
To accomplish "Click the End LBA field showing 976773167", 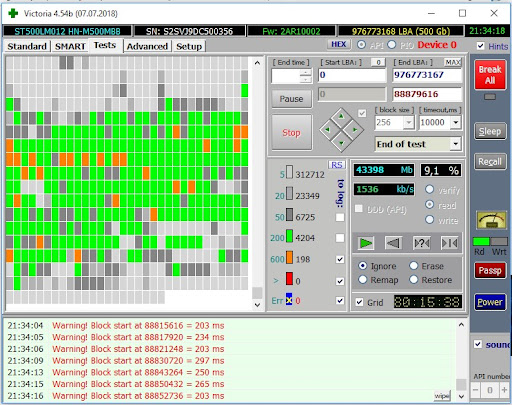I will pyautogui.click(x=427, y=75).
